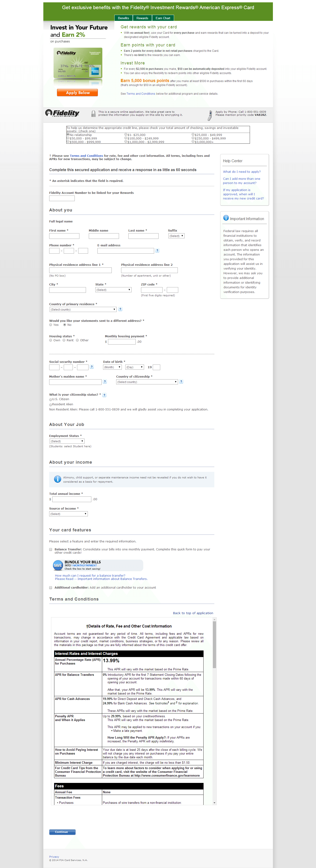This screenshot has height=868, width=316.
Task: Click help icon next to Country of primary residence
Action: (120, 309)
